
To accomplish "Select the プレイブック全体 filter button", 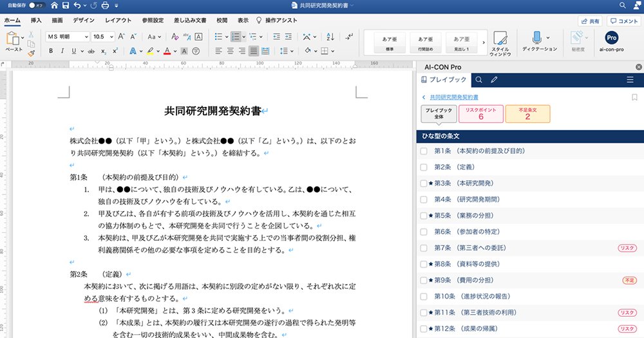I will click(439, 114).
